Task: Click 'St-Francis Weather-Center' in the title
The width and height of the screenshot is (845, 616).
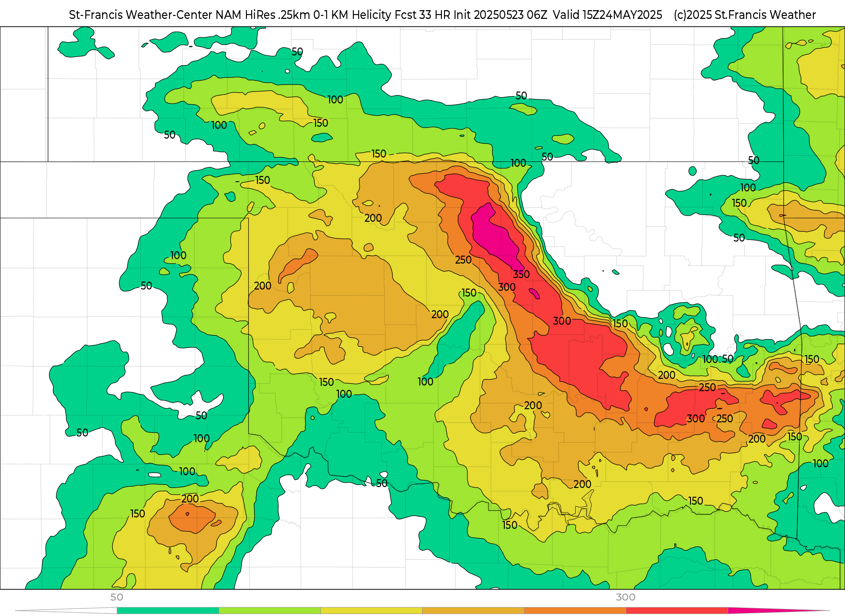Action: click(141, 15)
